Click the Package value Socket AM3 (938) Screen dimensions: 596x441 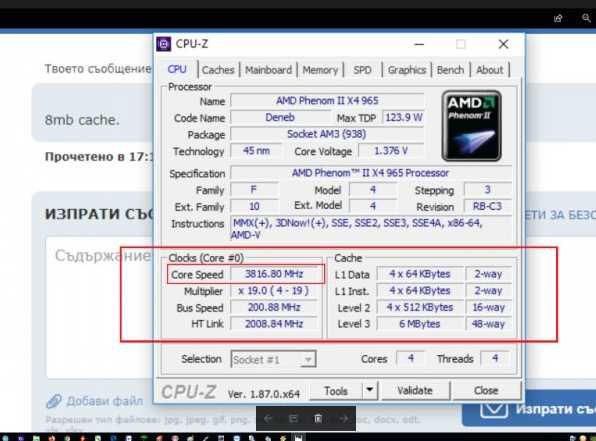coord(327,134)
